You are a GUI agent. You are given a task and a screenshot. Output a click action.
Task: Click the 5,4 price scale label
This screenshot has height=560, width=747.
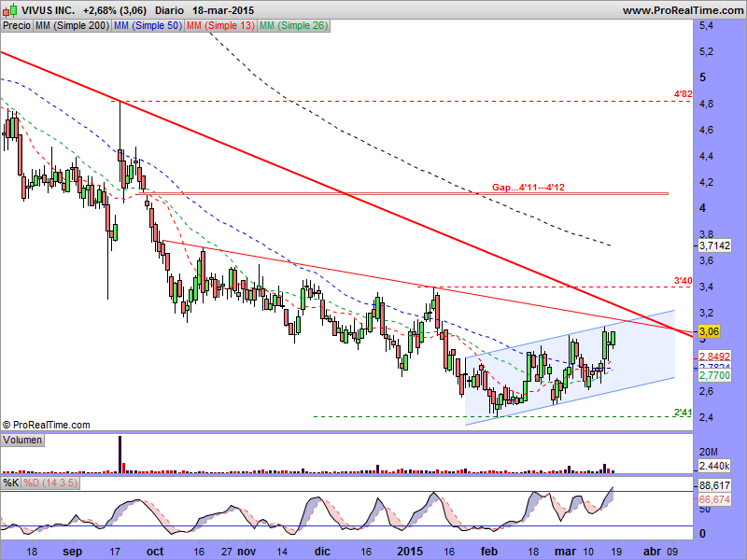(706, 26)
